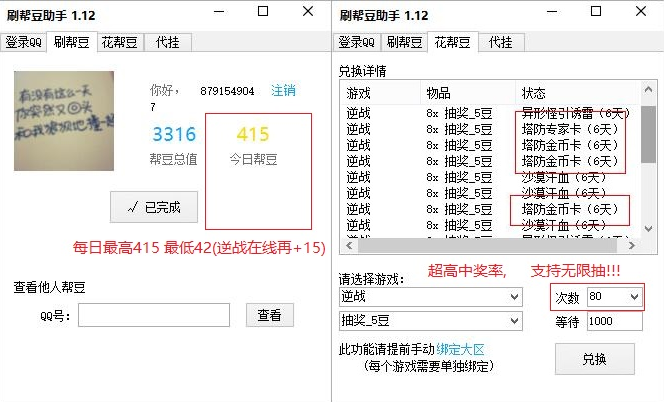Image resolution: width=664 pixels, height=402 pixels.
Task: Switch to 代挂 tab in 兑换详情 window
Action: coord(501,42)
